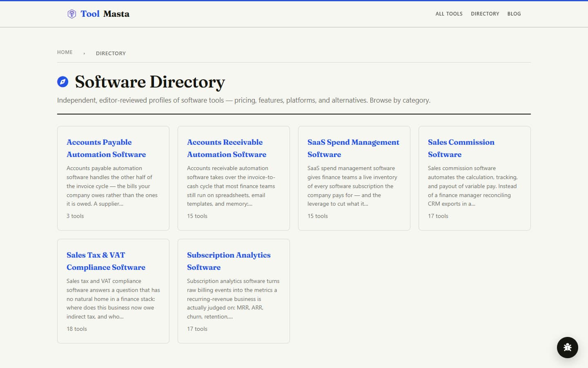Click the Tool Masta shield logo icon
Viewport: 588px width, 368px height.
(x=72, y=14)
